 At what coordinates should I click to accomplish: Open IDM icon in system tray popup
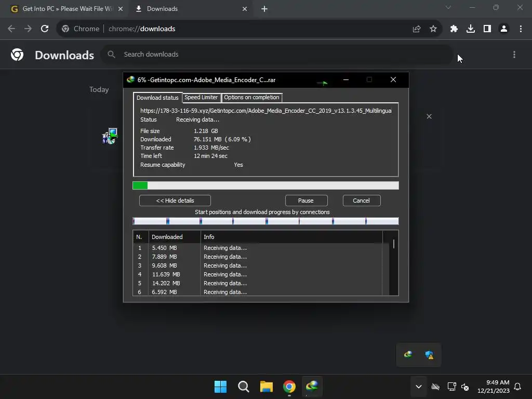tap(408, 355)
